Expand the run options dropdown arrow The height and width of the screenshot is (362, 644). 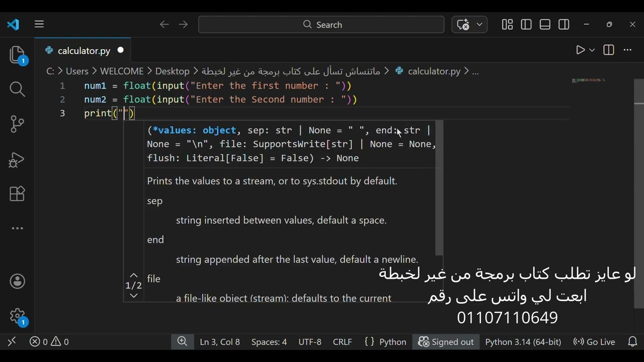coord(592,50)
